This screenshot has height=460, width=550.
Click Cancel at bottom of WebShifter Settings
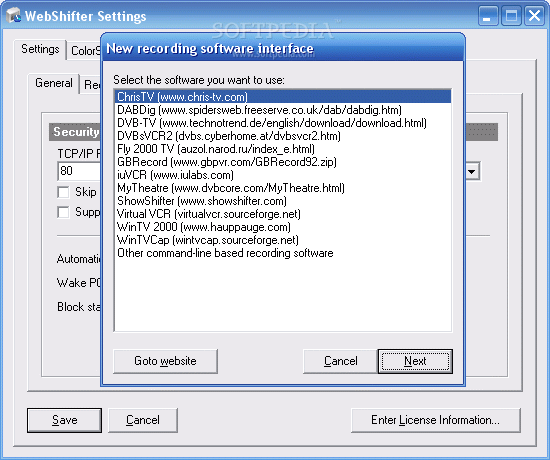click(x=143, y=420)
